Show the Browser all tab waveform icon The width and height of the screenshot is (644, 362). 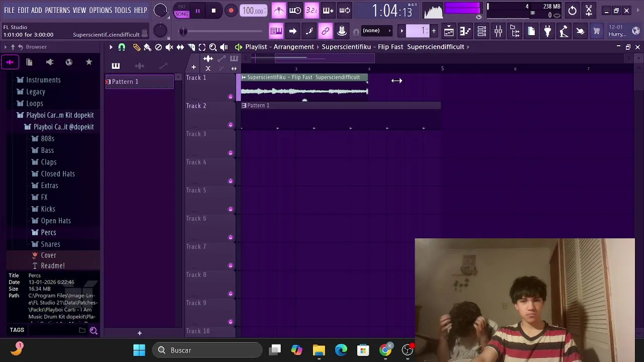tap(10, 62)
